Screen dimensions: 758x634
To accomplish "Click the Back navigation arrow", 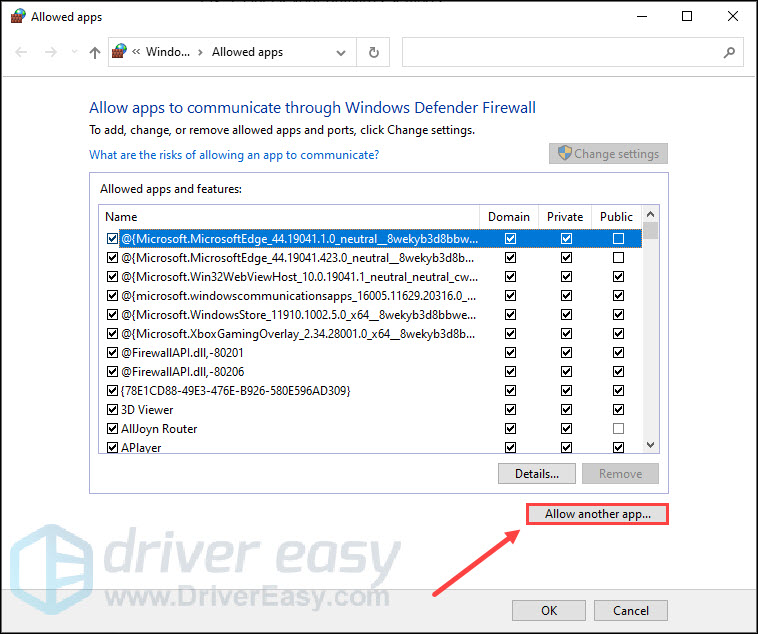I will click(21, 52).
